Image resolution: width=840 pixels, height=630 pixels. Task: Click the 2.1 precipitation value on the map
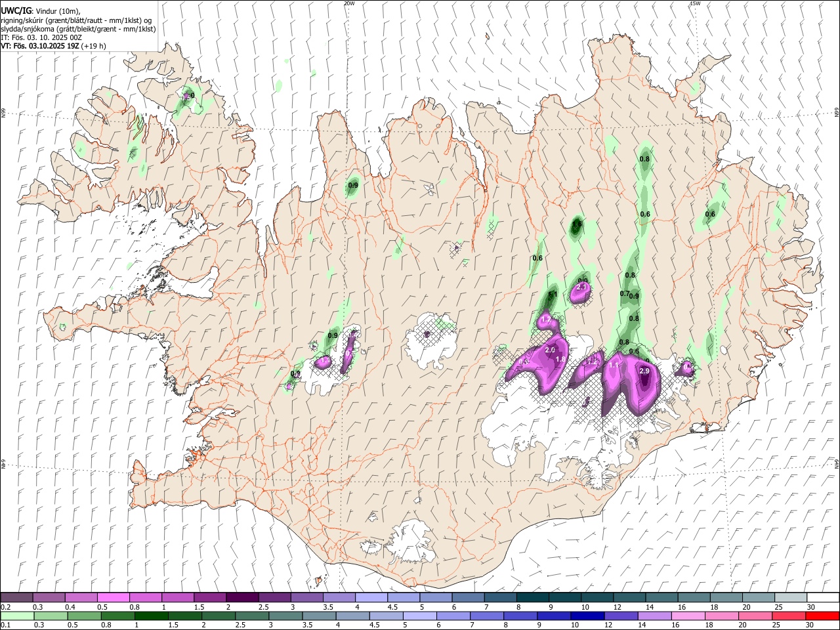(x=581, y=287)
